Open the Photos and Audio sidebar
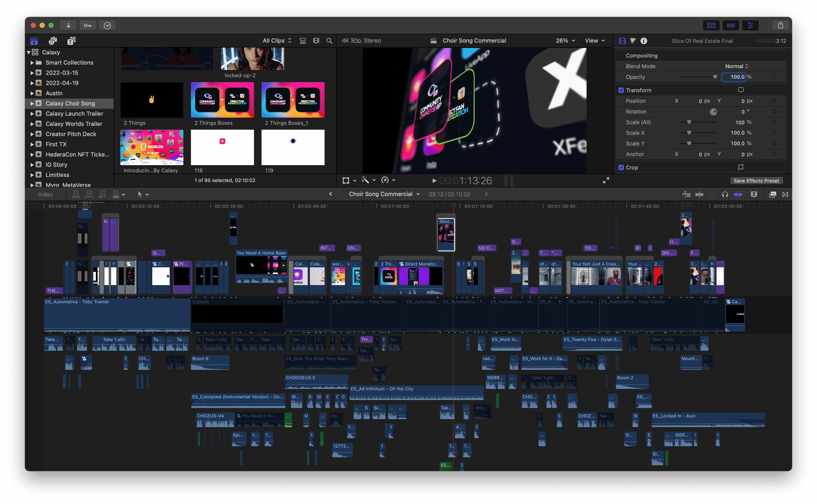 (x=53, y=41)
